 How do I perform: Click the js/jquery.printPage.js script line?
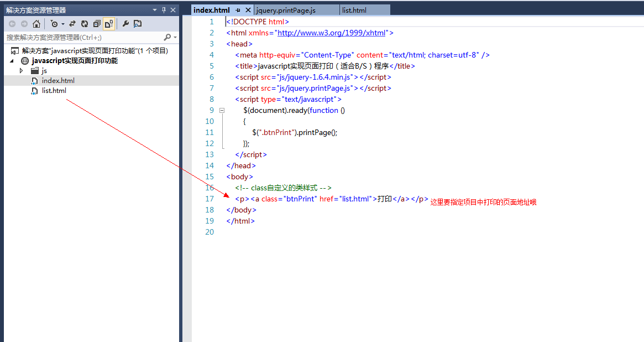click(313, 89)
